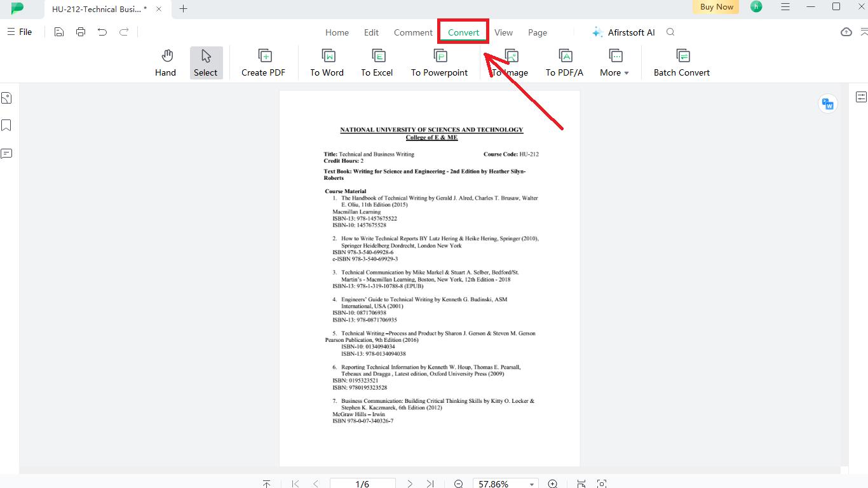Switch to the Page tab
868x488 pixels.
538,32
